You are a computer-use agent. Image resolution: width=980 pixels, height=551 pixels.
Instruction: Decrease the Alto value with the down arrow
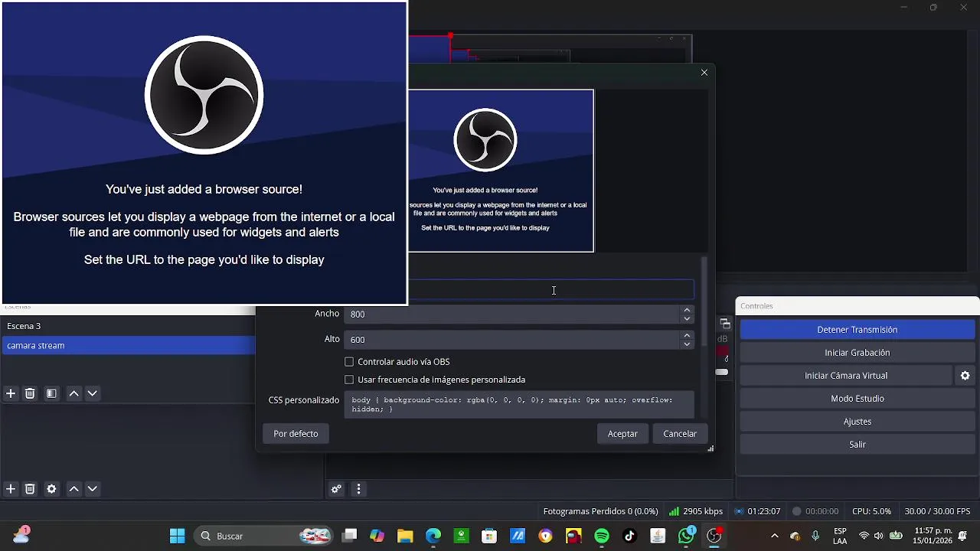click(x=687, y=344)
